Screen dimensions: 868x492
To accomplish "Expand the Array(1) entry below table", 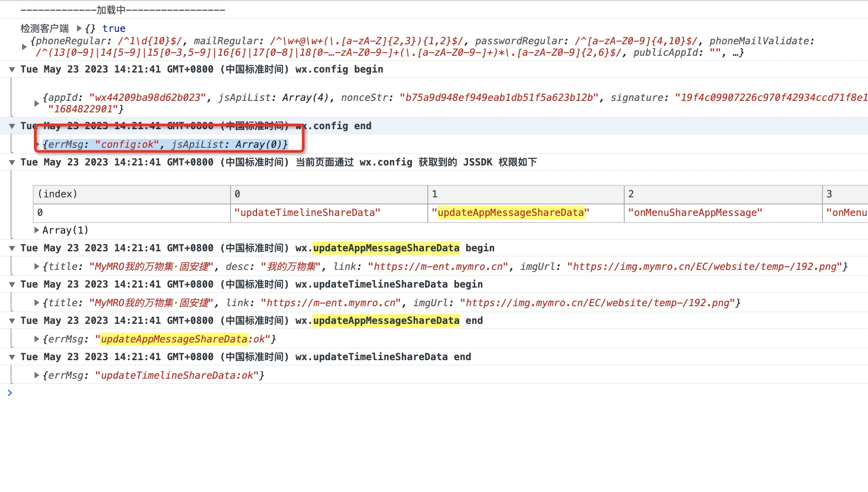I will (x=37, y=230).
